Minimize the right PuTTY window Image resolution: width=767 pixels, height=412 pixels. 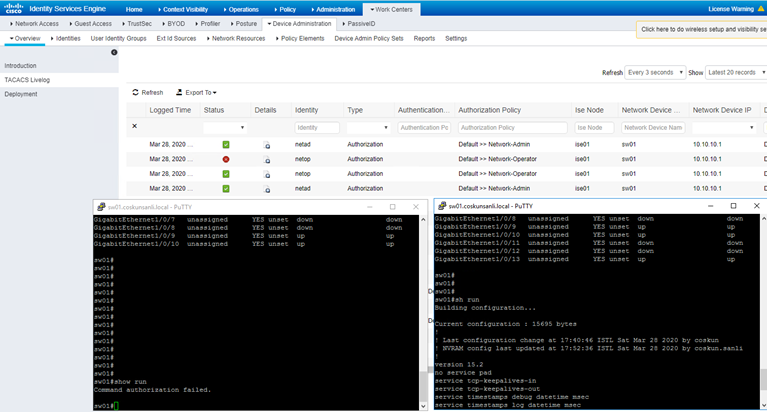coord(710,206)
